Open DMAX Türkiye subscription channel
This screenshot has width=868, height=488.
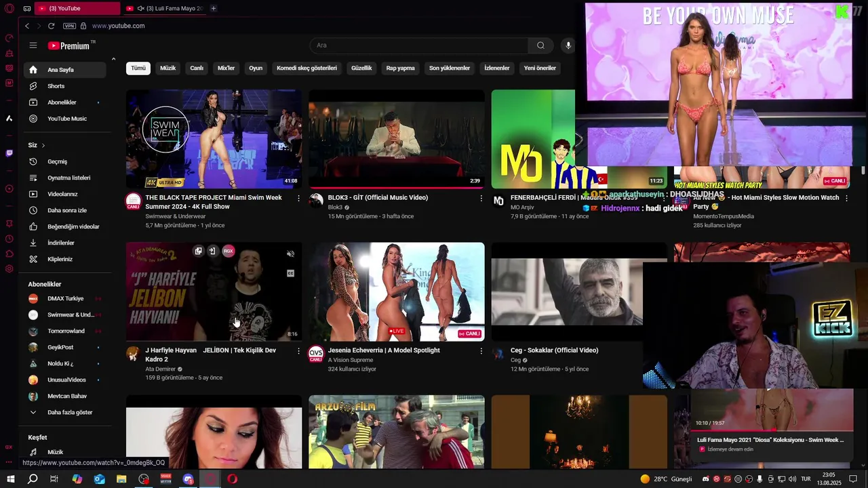[x=65, y=298]
